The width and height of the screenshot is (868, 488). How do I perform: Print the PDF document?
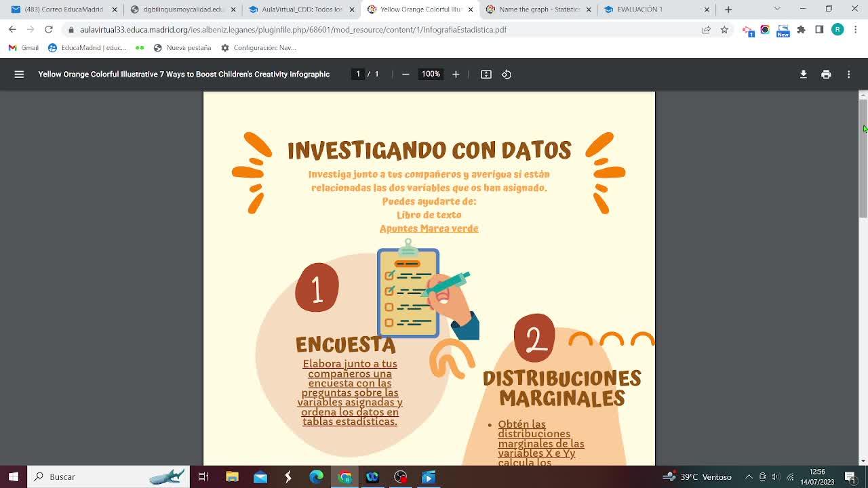tap(826, 75)
